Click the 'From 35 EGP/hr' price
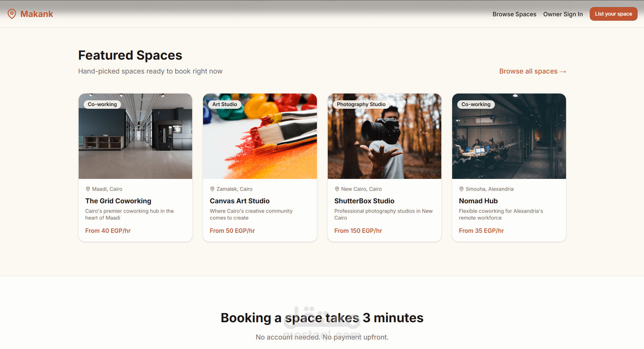Image resolution: width=644 pixels, height=349 pixels. point(481,231)
